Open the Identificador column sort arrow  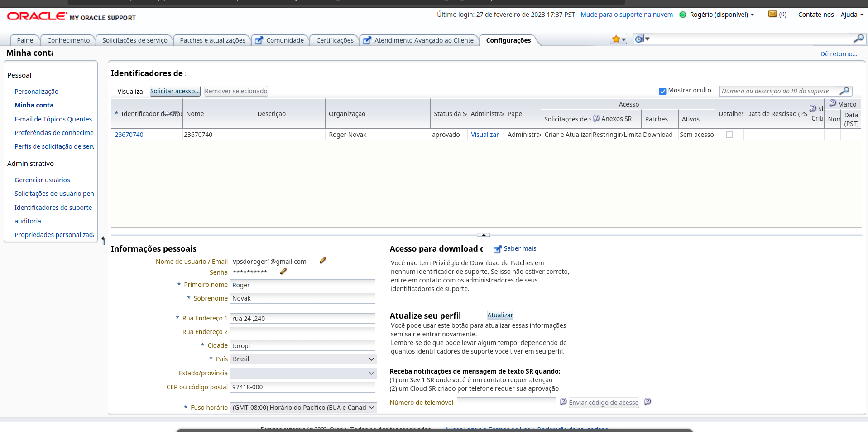tap(174, 113)
